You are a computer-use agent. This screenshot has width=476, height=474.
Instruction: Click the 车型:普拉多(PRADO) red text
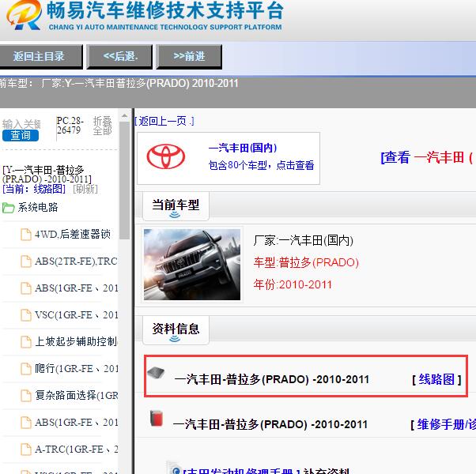tap(306, 262)
